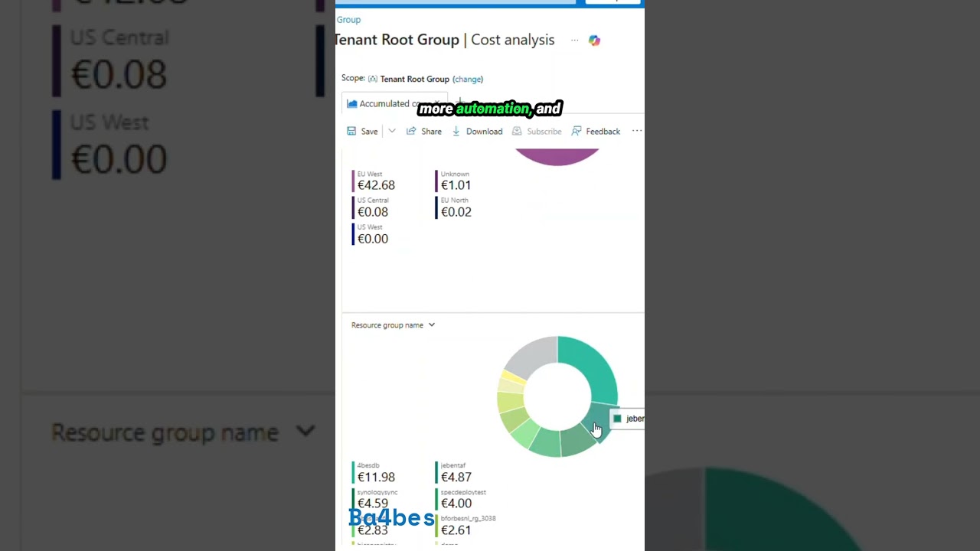Select the specdeploytest €4.00 legend entry
This screenshot has width=980, height=551.
(x=462, y=499)
